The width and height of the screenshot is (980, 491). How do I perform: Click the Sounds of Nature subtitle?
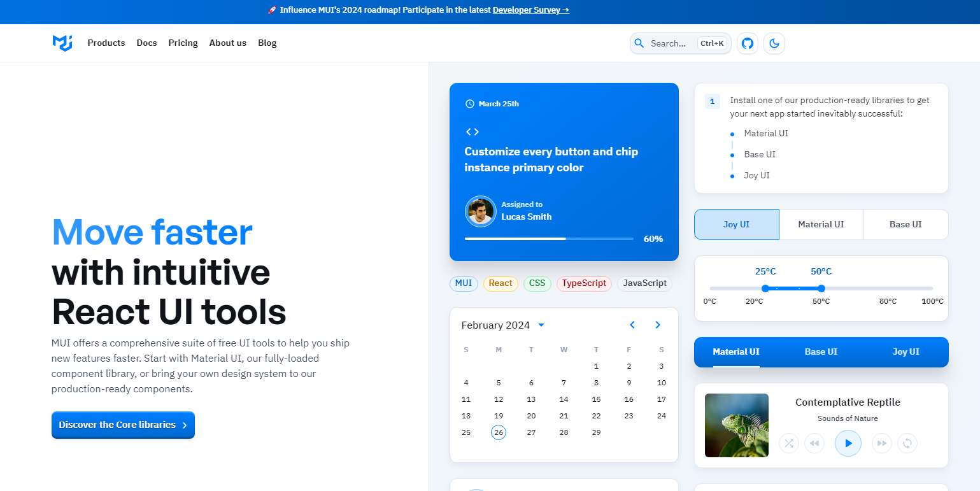coord(848,418)
